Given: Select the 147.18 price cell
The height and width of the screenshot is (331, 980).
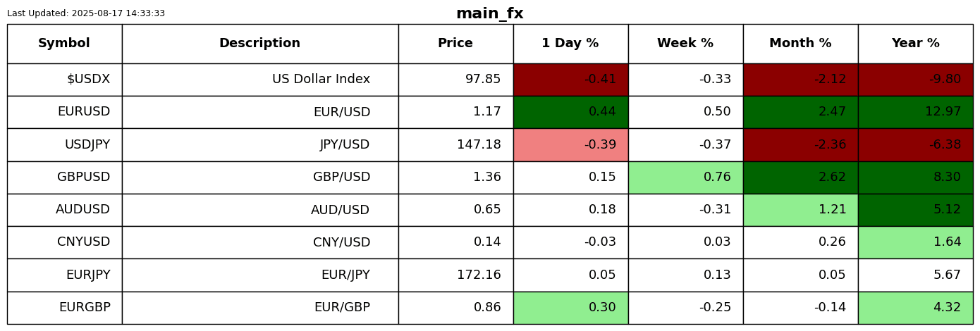Looking at the screenshot, I should coord(455,145).
